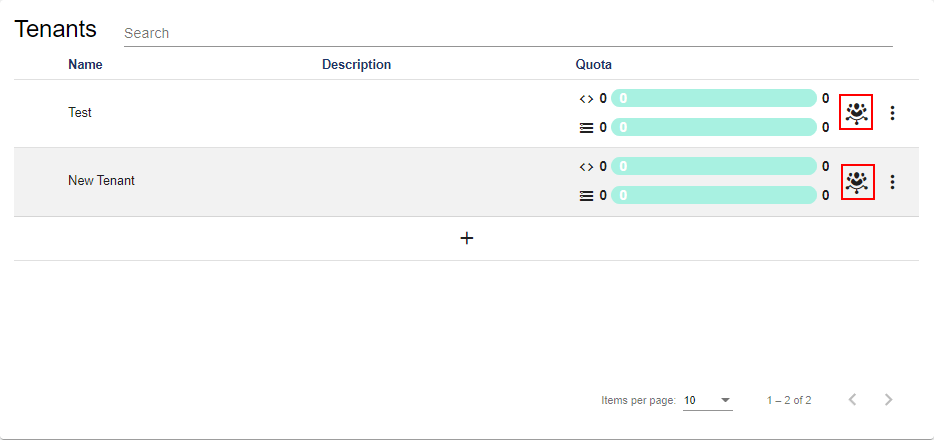The width and height of the screenshot is (934, 440).
Task: Click code quota icon in New Tenant row
Action: pyautogui.click(x=586, y=166)
